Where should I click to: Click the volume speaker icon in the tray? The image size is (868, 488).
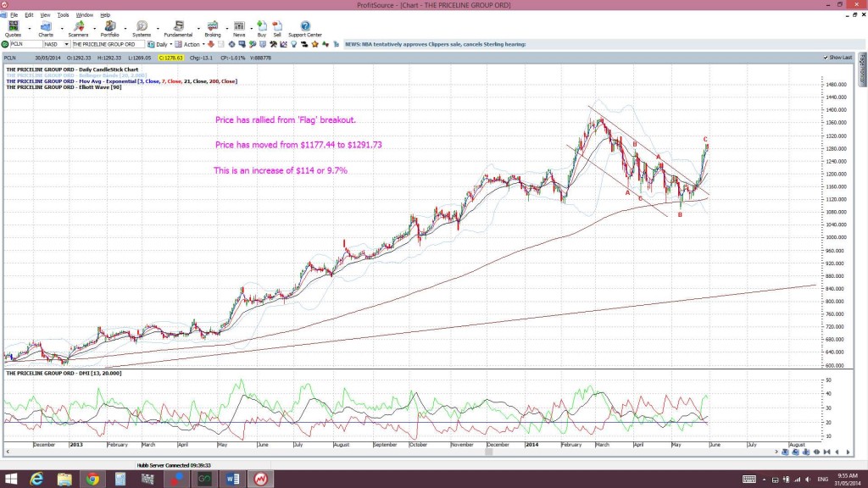[808, 480]
